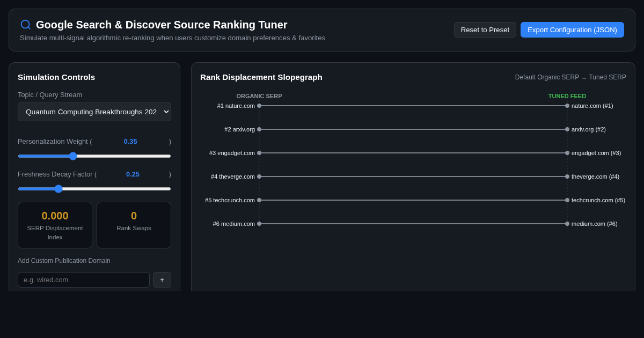Viewport: 644px width, 338px height.
Task: Click theverge.com (#4) in tuned feed
Action: click(x=595, y=177)
